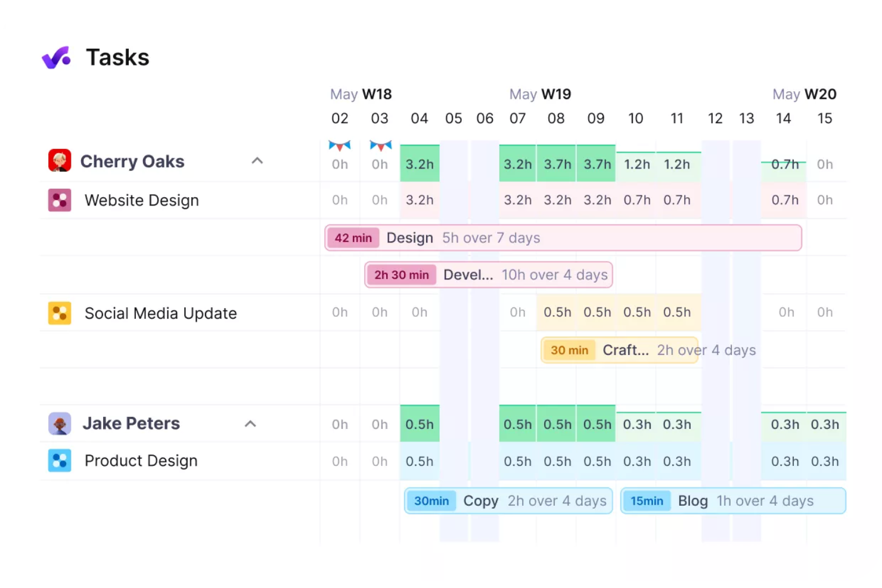The image size is (882, 588).
Task: Click Cherry Oaks 1.2h cell on May 10
Action: click(x=636, y=166)
